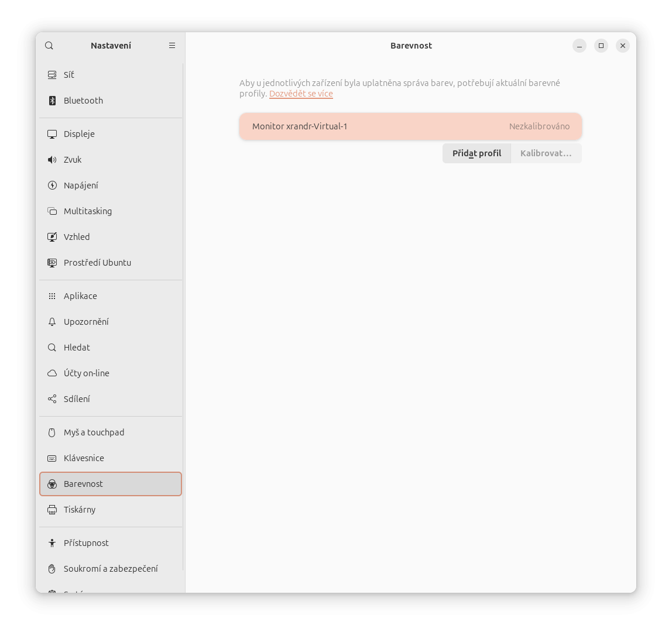Click the search icon in Settings header

point(49,46)
